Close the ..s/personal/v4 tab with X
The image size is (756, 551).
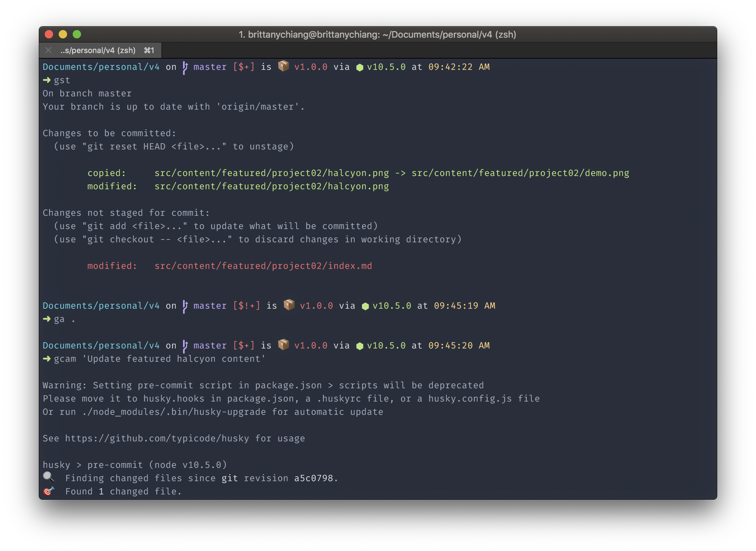point(49,50)
